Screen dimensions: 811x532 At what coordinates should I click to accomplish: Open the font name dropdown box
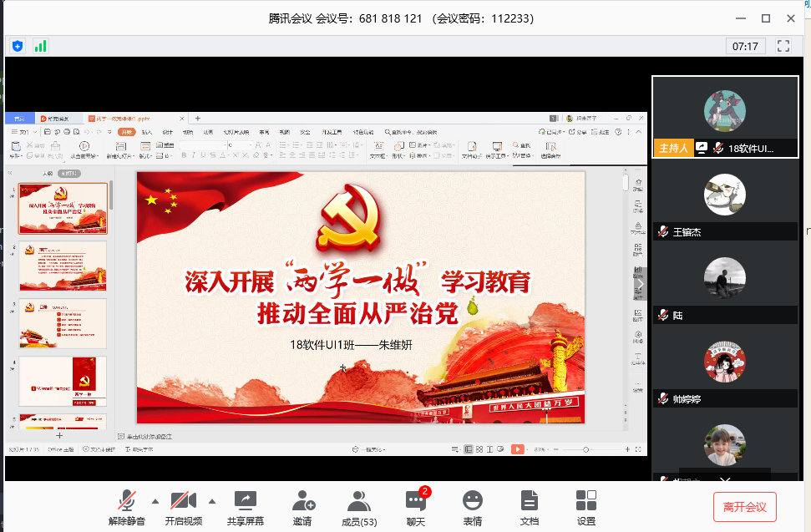[203, 145]
